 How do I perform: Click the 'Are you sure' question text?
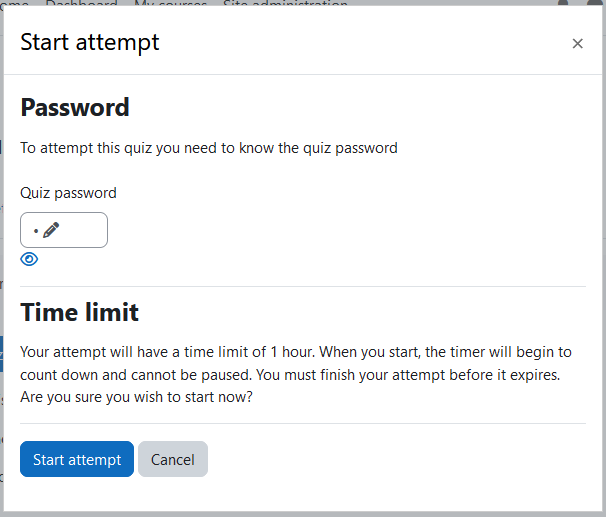tap(136, 397)
